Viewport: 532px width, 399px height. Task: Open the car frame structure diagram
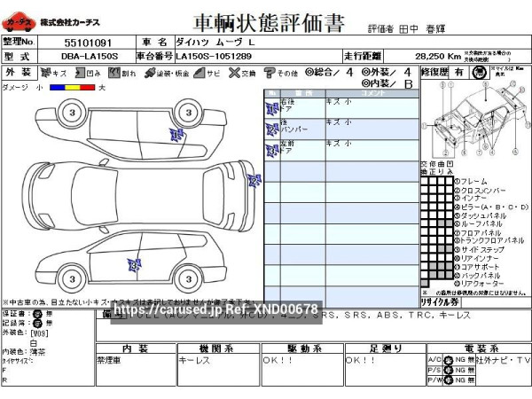point(475,119)
